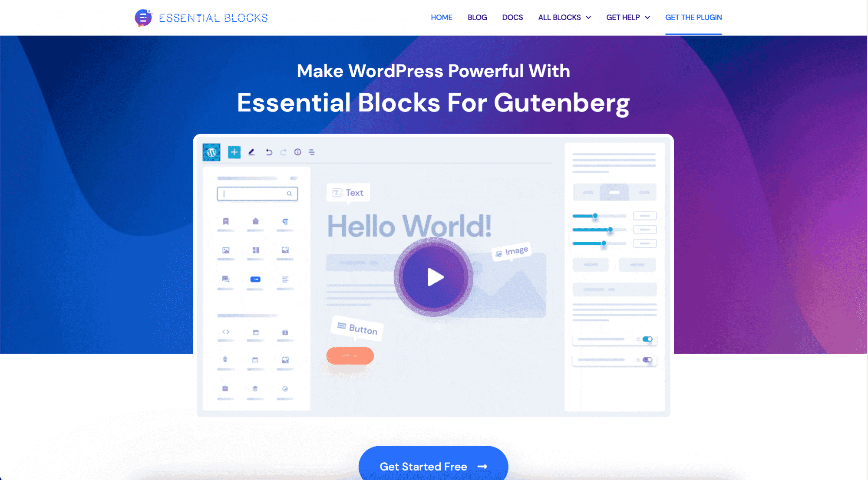Click the BLOG navigation menu item
The height and width of the screenshot is (480, 868).
477,17
